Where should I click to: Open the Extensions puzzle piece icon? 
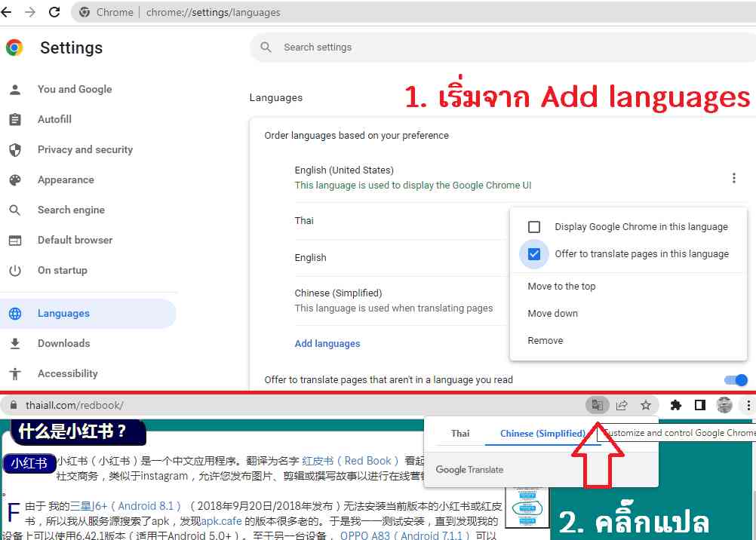point(676,405)
